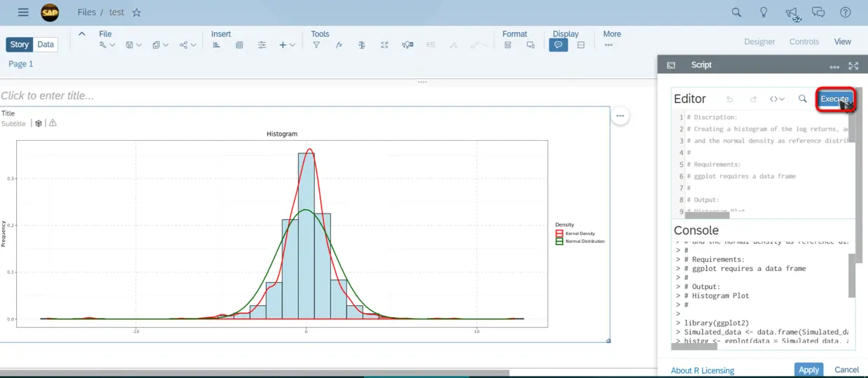The width and height of the screenshot is (868, 378).
Task: Click console line 'library(ggplot2)'
Action: coord(717,323)
